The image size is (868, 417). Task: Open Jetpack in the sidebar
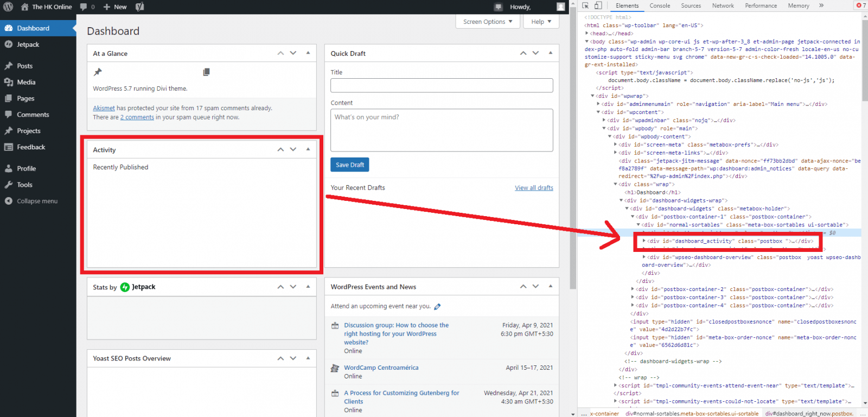[38, 45]
